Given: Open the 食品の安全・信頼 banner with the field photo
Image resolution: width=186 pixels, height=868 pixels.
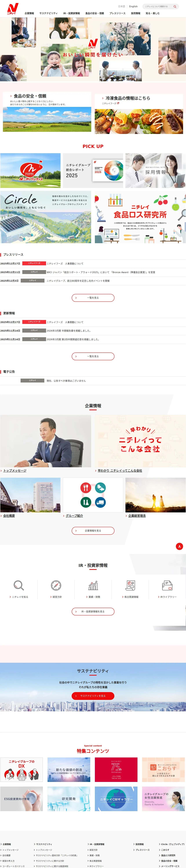Looking at the screenshot, I should click(47, 112).
